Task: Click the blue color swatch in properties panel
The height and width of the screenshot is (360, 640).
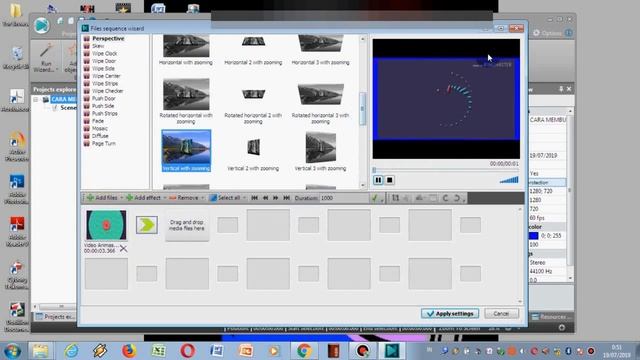Action: click(x=533, y=236)
